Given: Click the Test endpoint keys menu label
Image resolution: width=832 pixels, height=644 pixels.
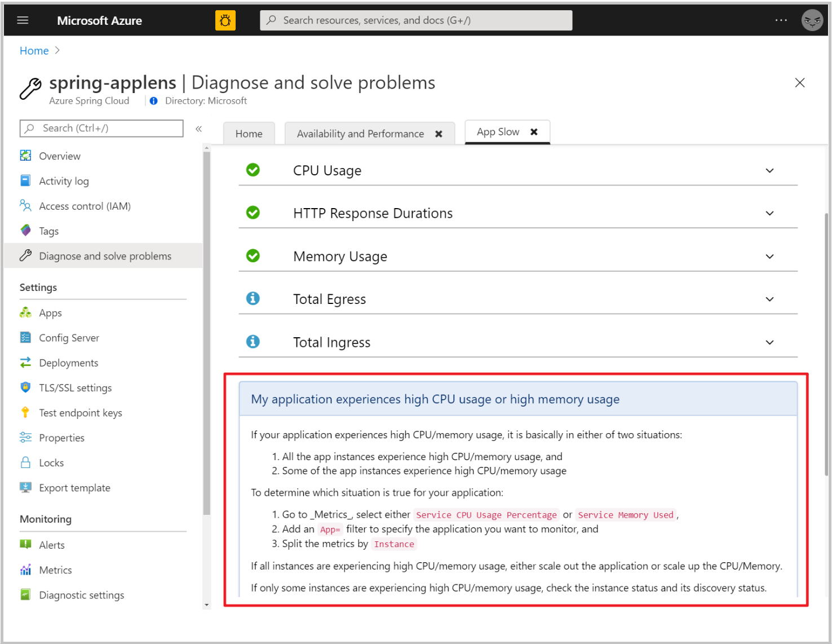Looking at the screenshot, I should [x=81, y=413].
